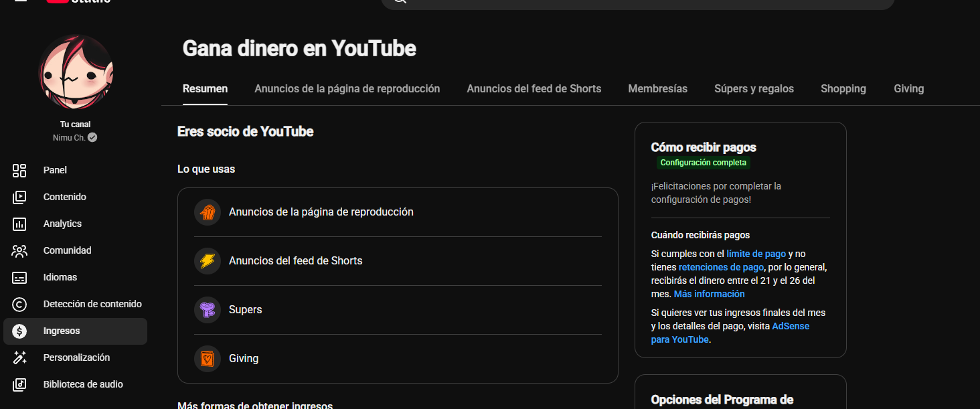Open the Detección de contenido copyright icon
The height and width of the screenshot is (409, 980).
pos(19,304)
